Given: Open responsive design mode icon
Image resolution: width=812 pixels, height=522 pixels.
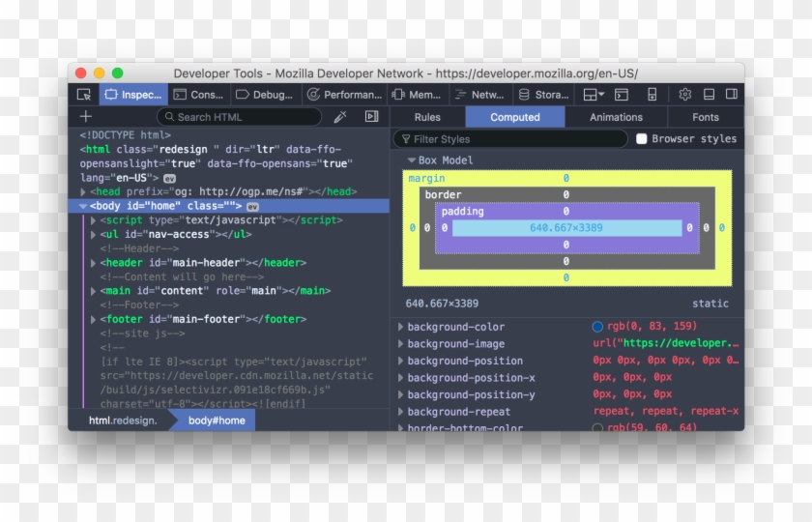Looking at the screenshot, I should click(652, 95).
